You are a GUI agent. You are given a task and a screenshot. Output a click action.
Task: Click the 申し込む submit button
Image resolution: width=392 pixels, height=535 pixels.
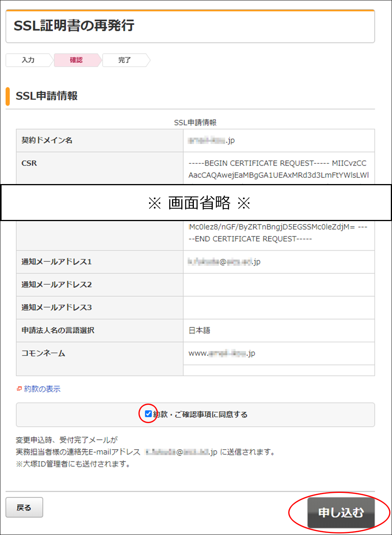341,512
